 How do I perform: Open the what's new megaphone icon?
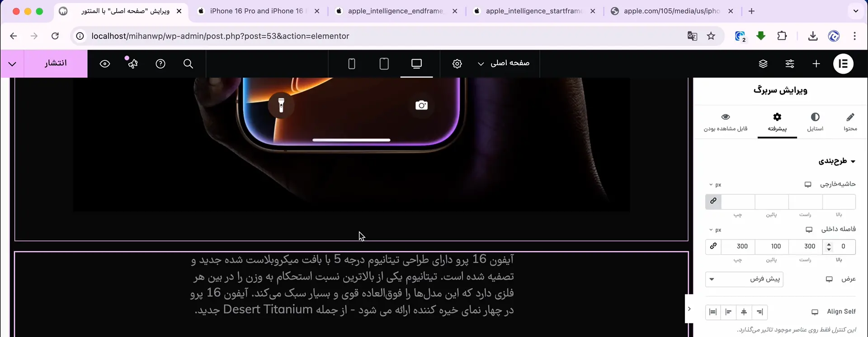click(132, 64)
